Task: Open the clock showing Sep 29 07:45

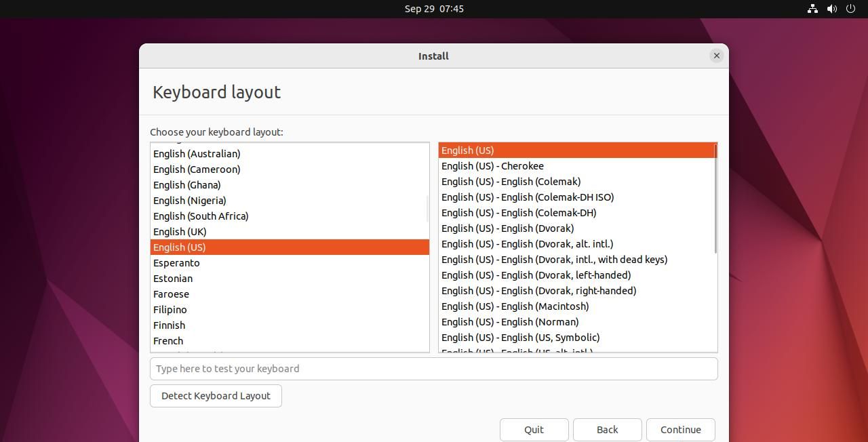Action: coord(434,9)
